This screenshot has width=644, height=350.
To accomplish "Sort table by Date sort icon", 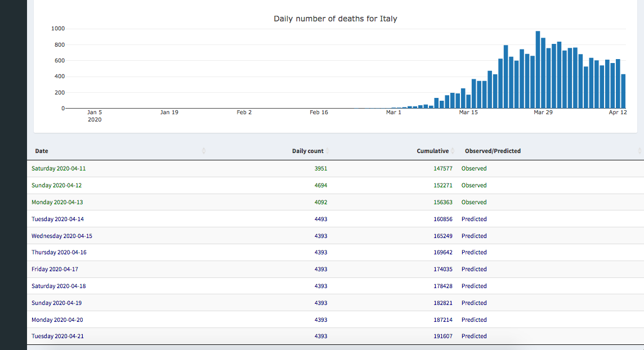I will 204,151.
